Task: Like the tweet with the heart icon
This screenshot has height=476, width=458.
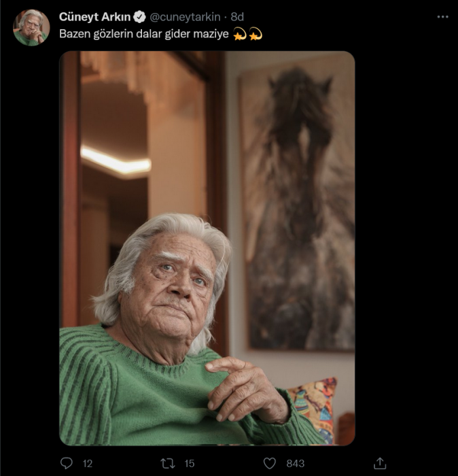Action: (x=270, y=463)
